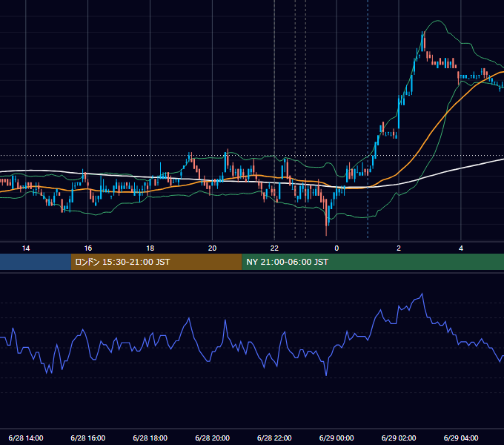The width and height of the screenshot is (504, 445).
Task: Click the 6/28 14:00 time label
Action: tap(26, 438)
